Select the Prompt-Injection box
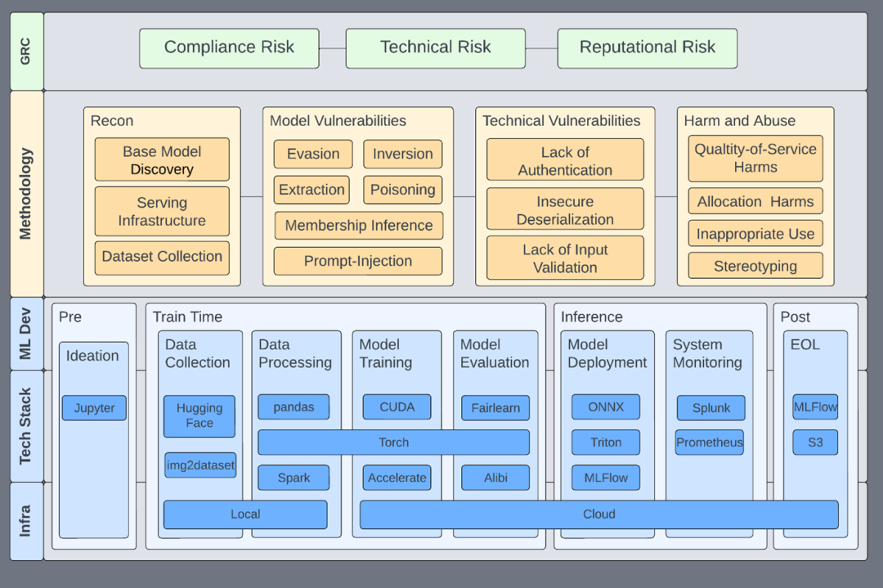 click(x=358, y=262)
